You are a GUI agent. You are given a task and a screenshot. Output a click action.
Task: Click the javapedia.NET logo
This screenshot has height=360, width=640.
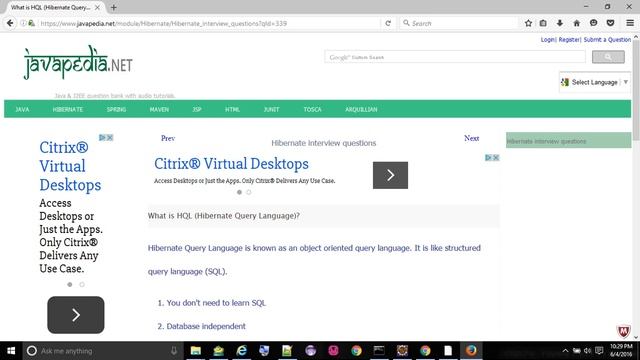pyautogui.click(x=78, y=63)
